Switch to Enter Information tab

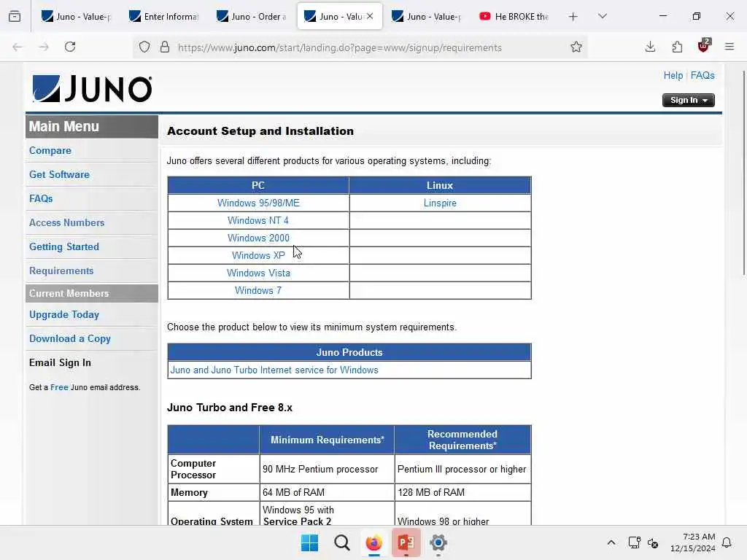pyautogui.click(x=164, y=17)
